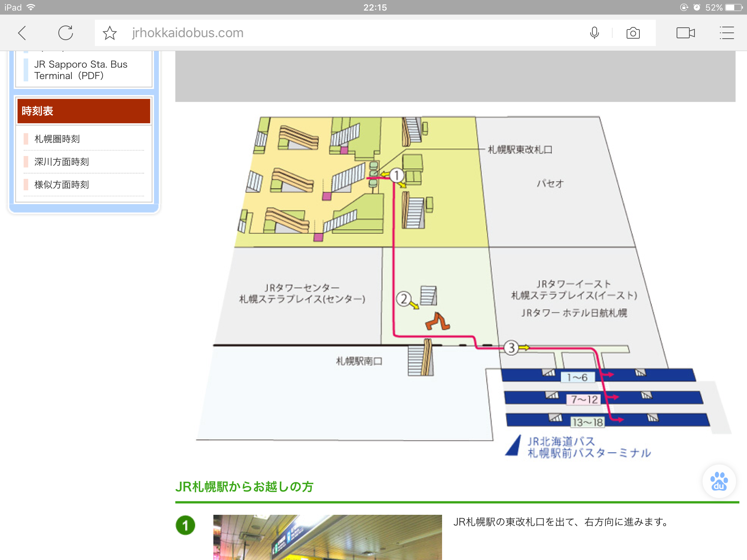747x560 pixels.
Task: Tap the JRタワー ホテル日航札幌 label
Action: coord(574,313)
